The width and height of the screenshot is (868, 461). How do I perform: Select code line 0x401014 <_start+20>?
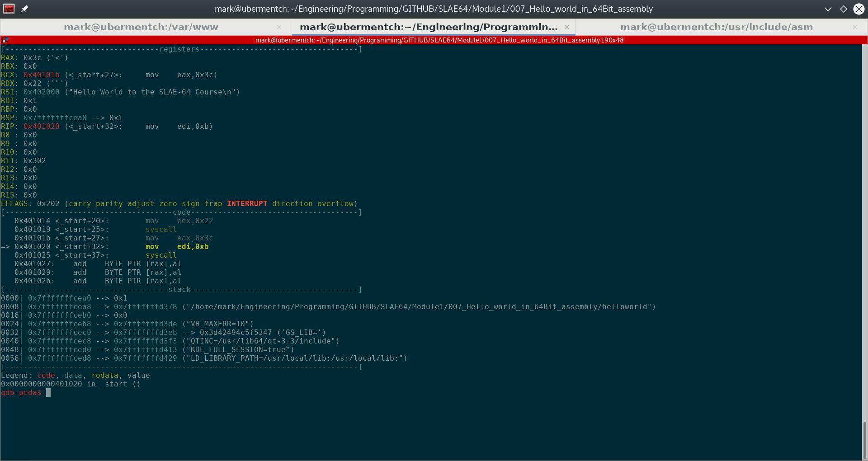point(113,221)
